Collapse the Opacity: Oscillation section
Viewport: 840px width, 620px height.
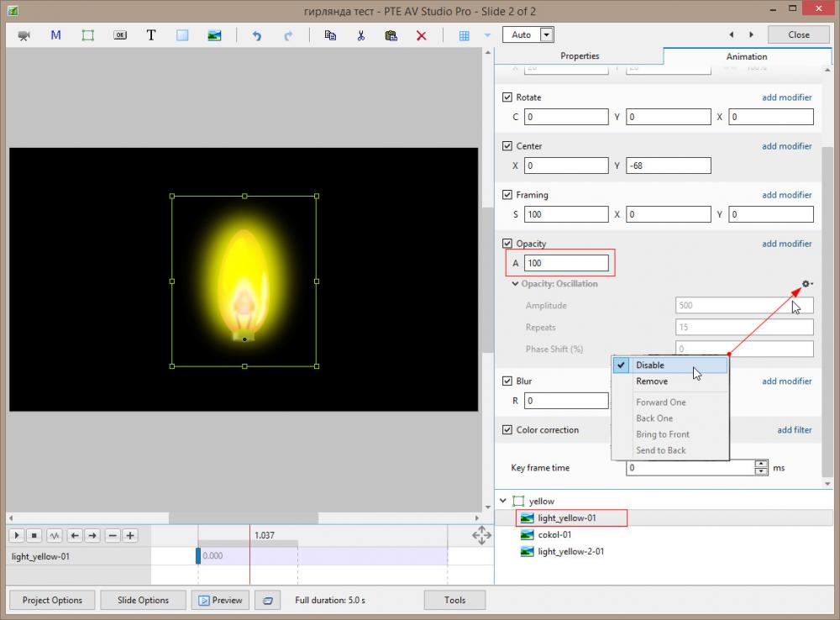click(515, 284)
